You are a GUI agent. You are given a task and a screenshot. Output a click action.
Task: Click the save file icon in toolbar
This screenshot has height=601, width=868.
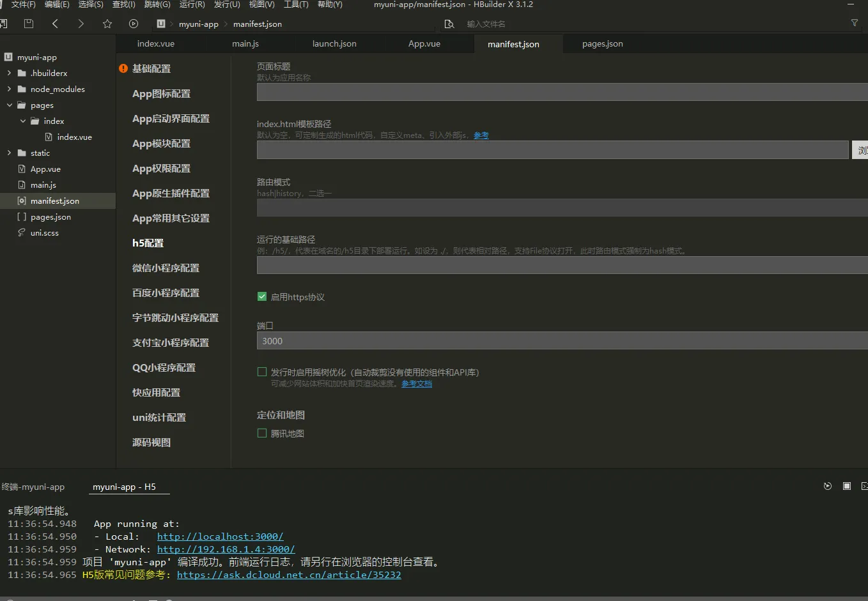(x=29, y=24)
